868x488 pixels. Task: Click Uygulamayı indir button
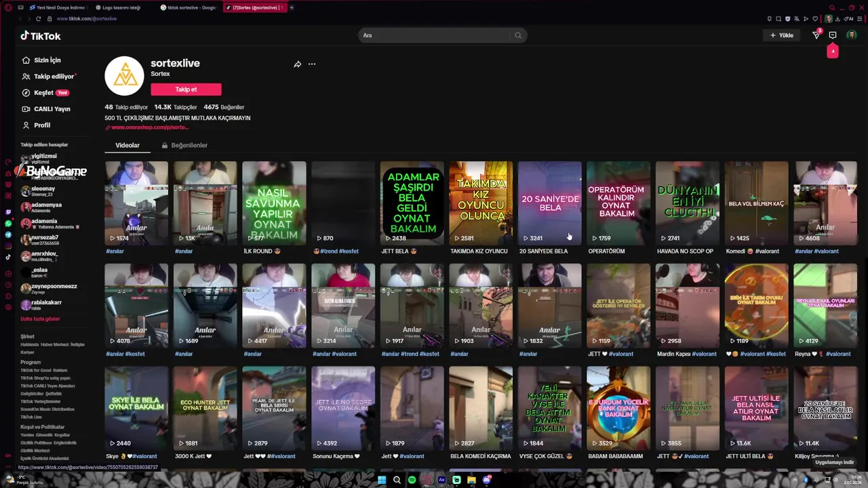pyautogui.click(x=834, y=462)
